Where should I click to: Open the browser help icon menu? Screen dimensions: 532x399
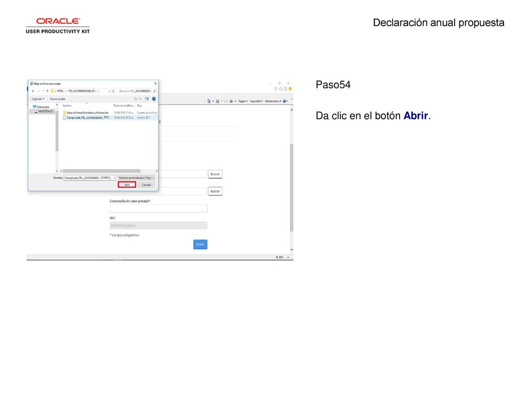tap(285, 101)
